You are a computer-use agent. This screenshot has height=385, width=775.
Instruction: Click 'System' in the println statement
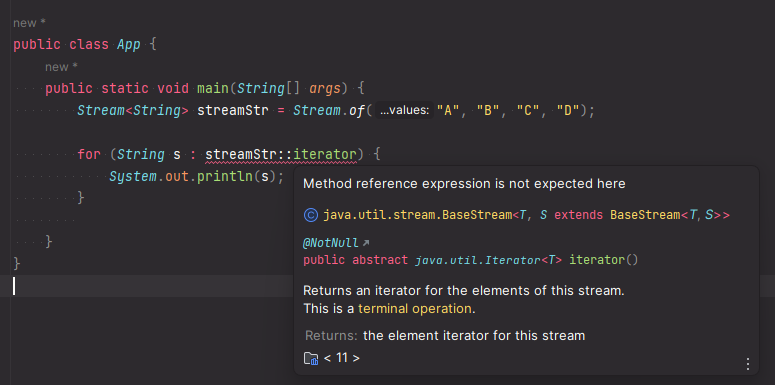tap(132, 176)
